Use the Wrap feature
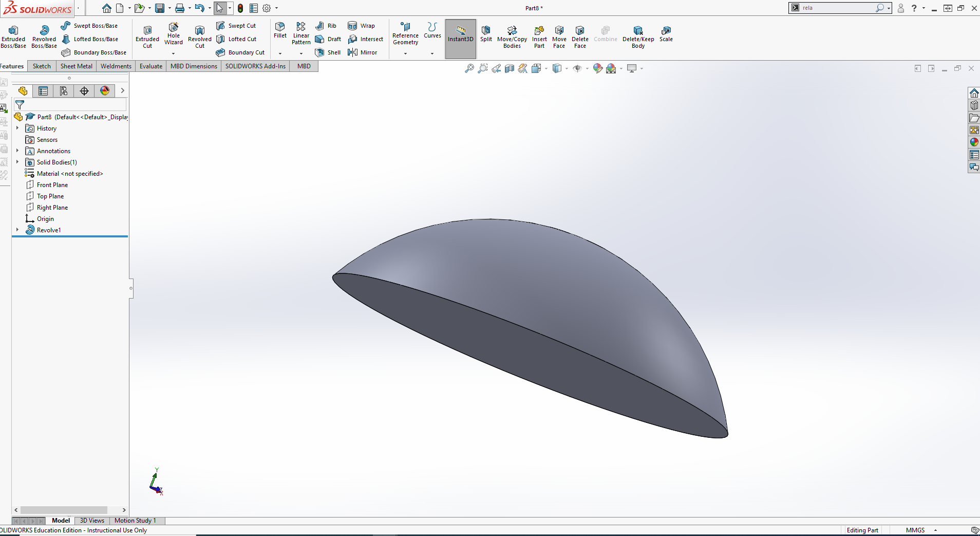The image size is (980, 536). tap(362, 26)
